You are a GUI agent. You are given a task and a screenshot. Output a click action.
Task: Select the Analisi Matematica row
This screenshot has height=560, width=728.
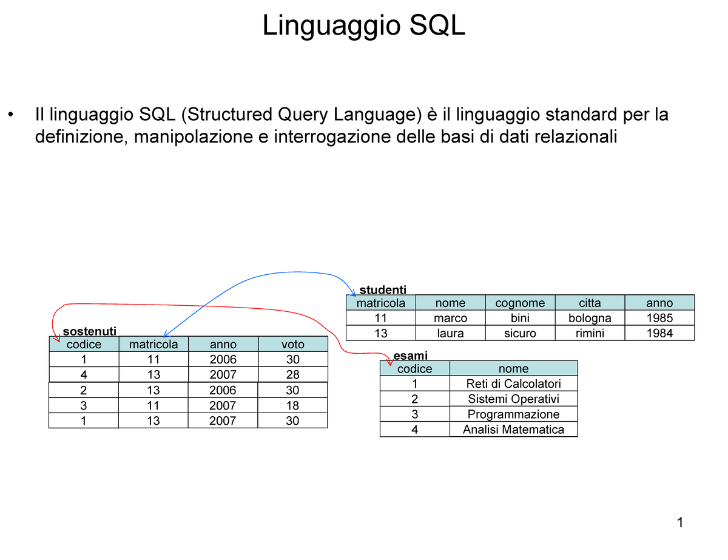click(x=513, y=430)
